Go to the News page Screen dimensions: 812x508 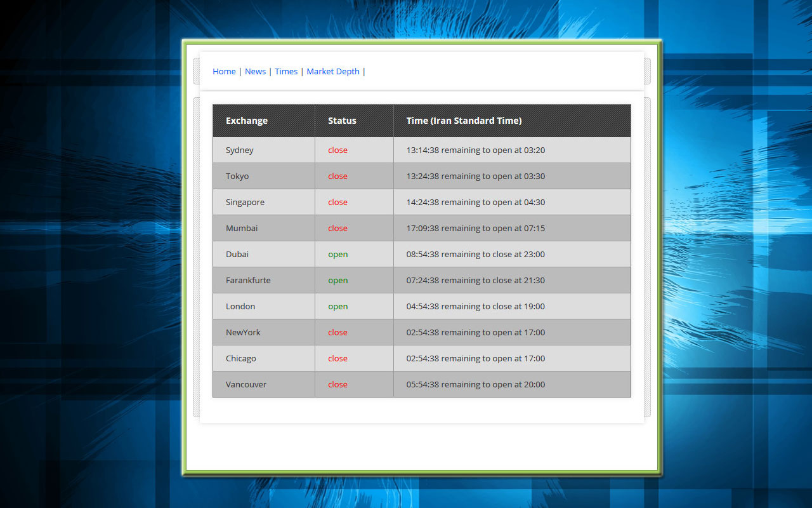coord(255,72)
